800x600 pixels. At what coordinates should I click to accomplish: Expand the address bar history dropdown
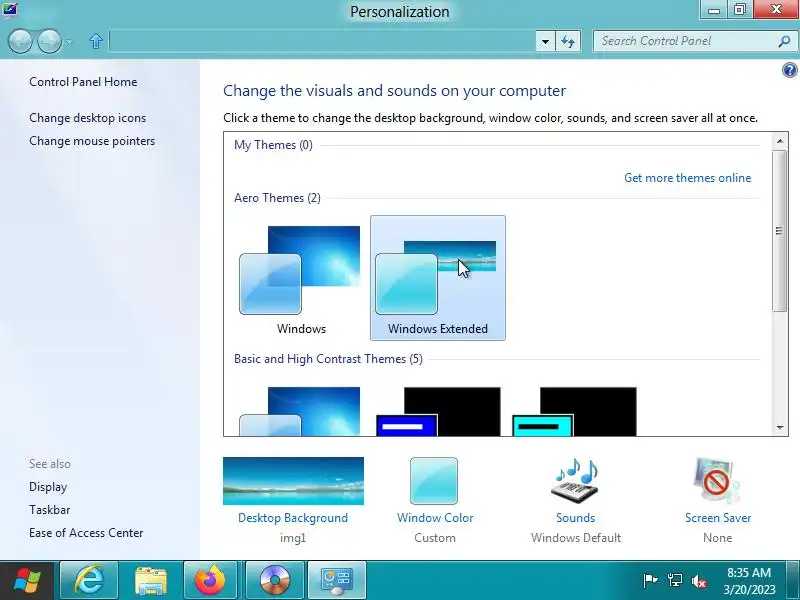point(545,41)
